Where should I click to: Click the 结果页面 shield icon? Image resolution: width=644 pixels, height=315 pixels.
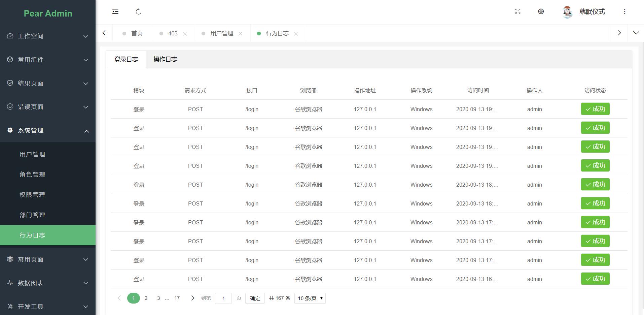10,83
